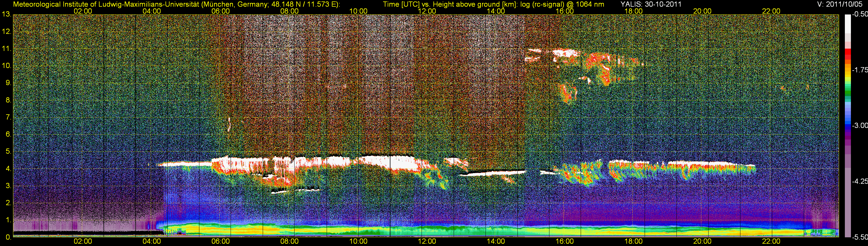
Task: Click the 13. km height axis label
Action: (6, 14)
